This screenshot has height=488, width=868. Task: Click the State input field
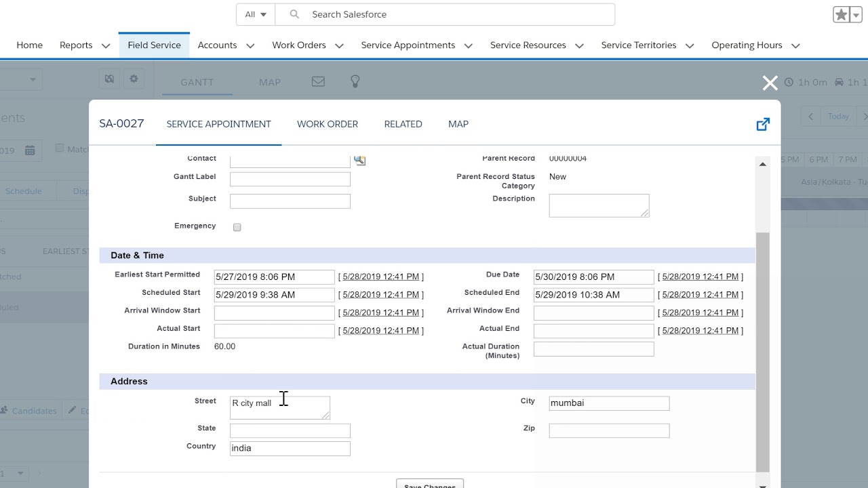click(290, 430)
